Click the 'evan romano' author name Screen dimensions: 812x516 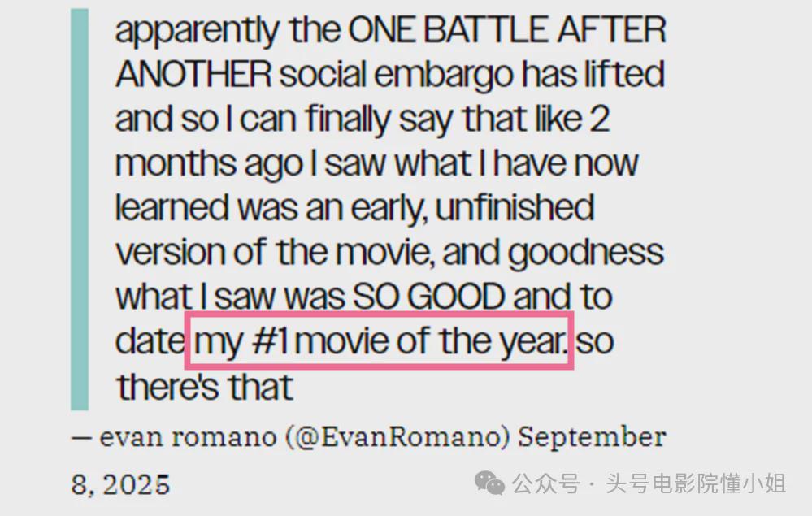(x=188, y=437)
